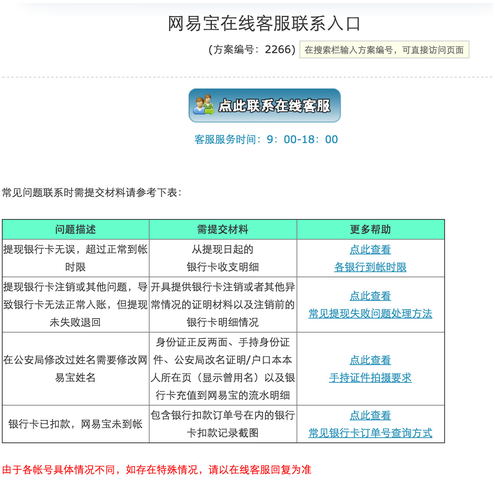Follow the 手持证件拍摄要求 link

click(370, 378)
